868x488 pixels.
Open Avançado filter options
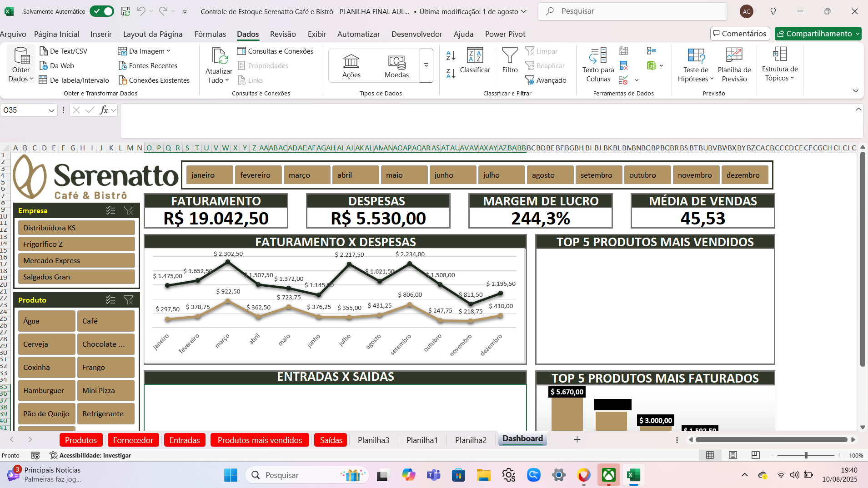click(546, 80)
